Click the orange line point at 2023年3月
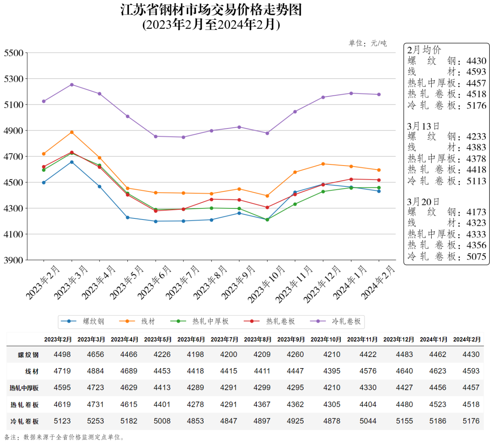 click(x=72, y=132)
